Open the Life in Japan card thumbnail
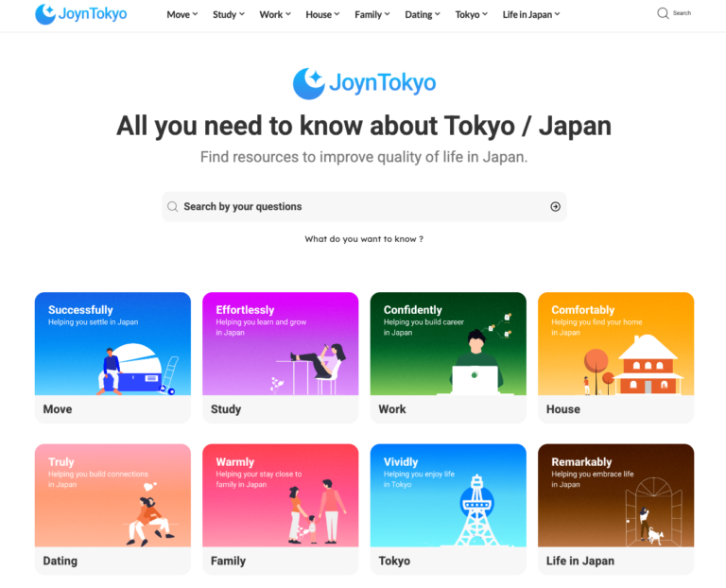Image resolution: width=726 pixels, height=588 pixels. click(615, 495)
